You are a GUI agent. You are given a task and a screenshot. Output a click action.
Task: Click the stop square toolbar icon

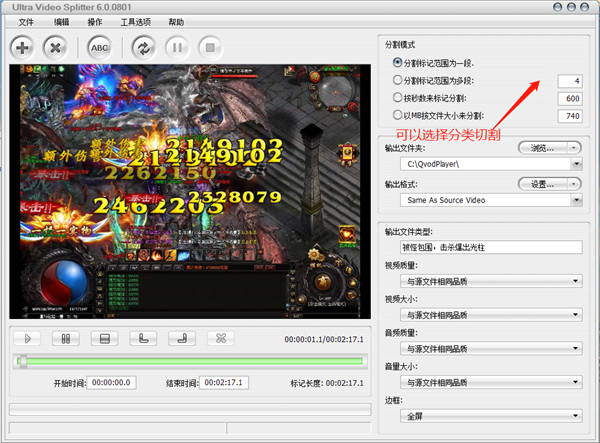[210, 48]
